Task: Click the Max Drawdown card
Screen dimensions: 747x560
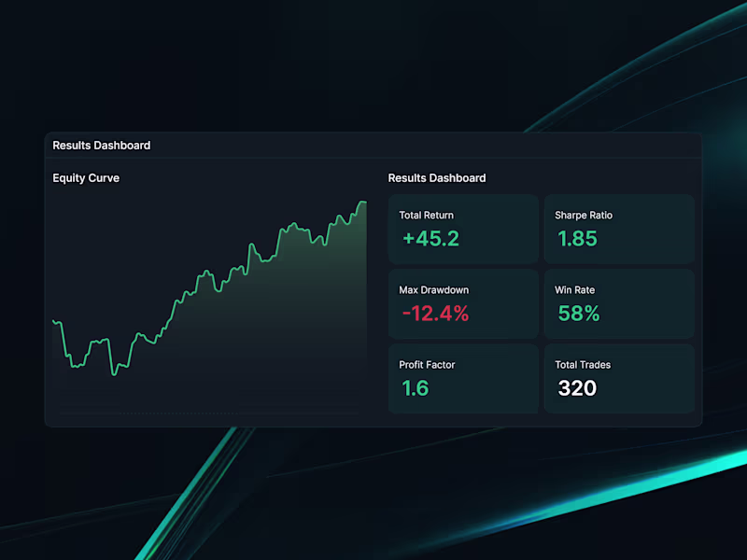Action: [463, 303]
